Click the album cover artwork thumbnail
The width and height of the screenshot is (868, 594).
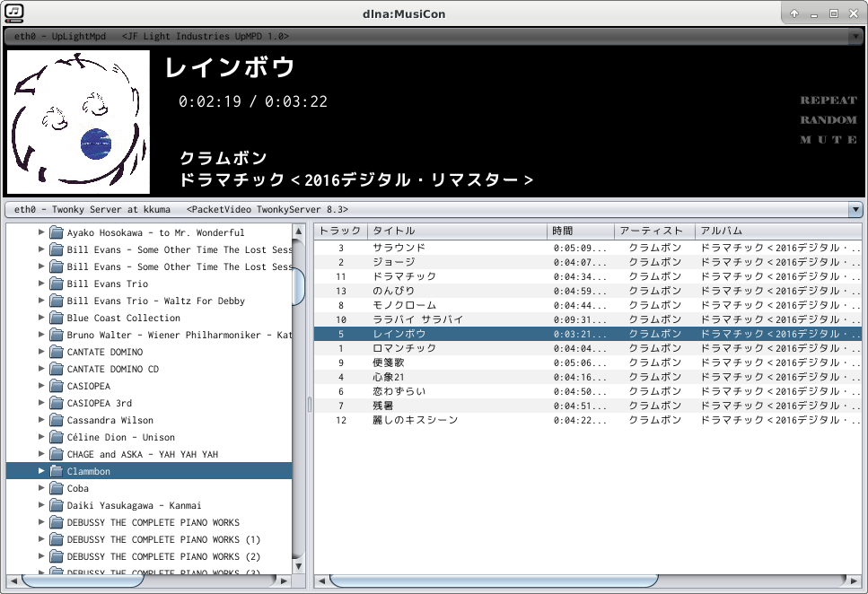click(78, 122)
